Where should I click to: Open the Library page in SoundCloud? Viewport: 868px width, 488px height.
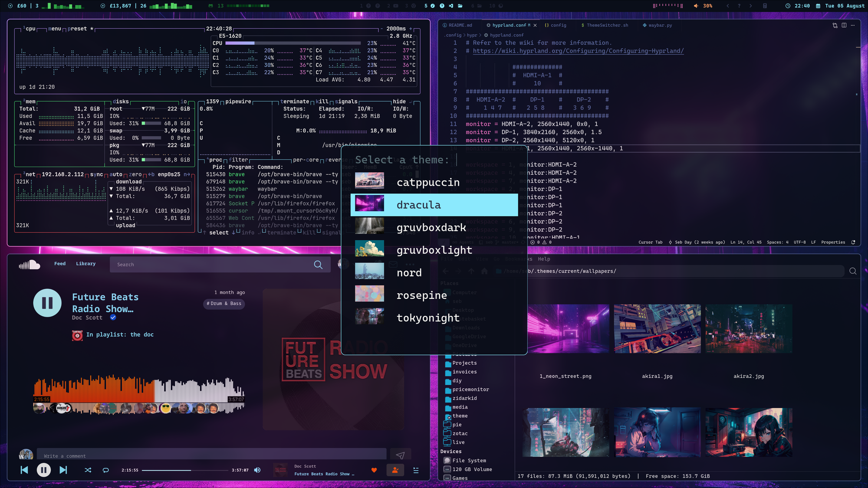pos(85,264)
